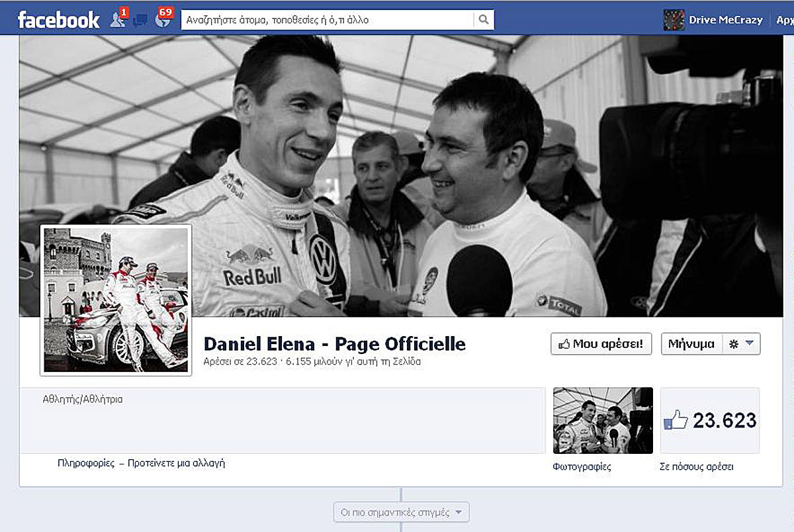Open Drive MeCrazy profile link
The image size is (794, 532).
click(x=726, y=20)
